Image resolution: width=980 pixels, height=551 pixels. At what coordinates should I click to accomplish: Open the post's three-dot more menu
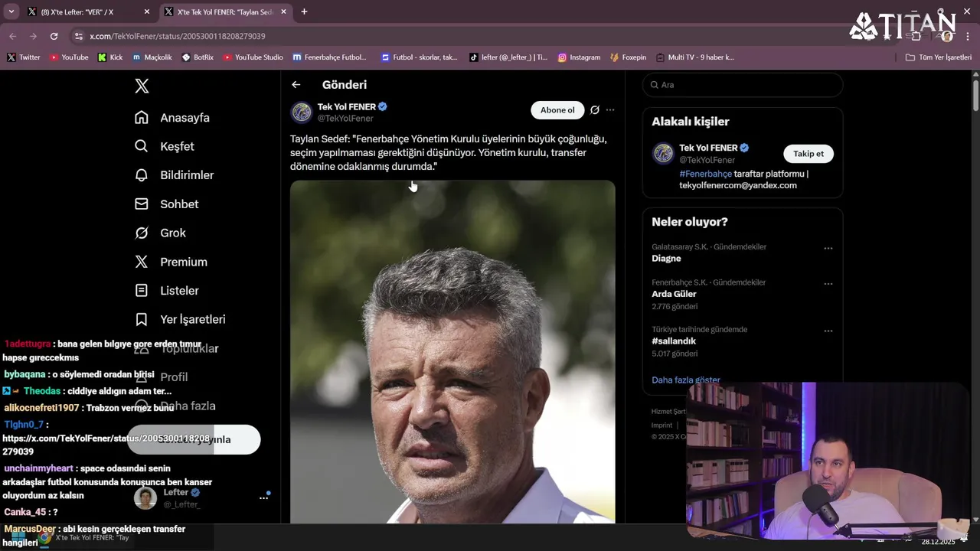(x=610, y=110)
